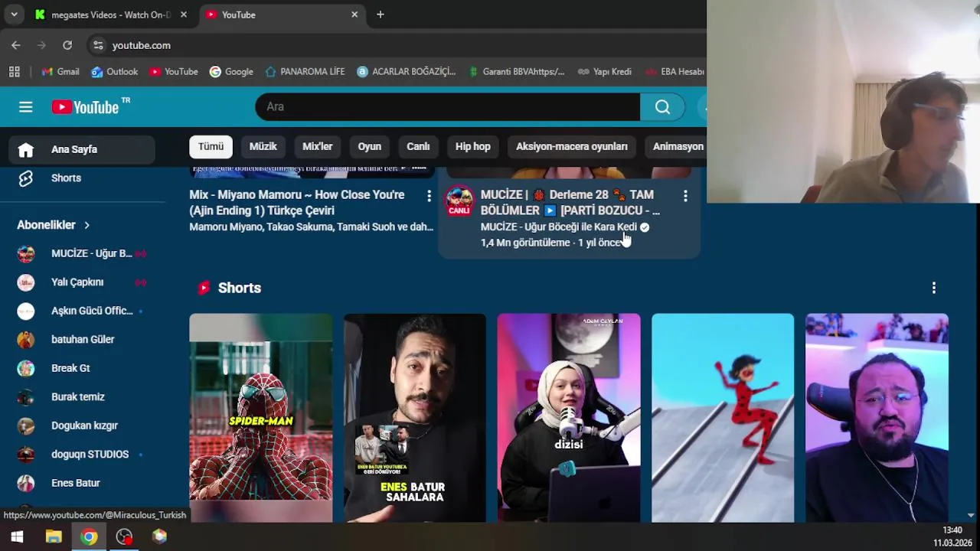
Task: Open the Google bookmark
Action: coord(231,71)
